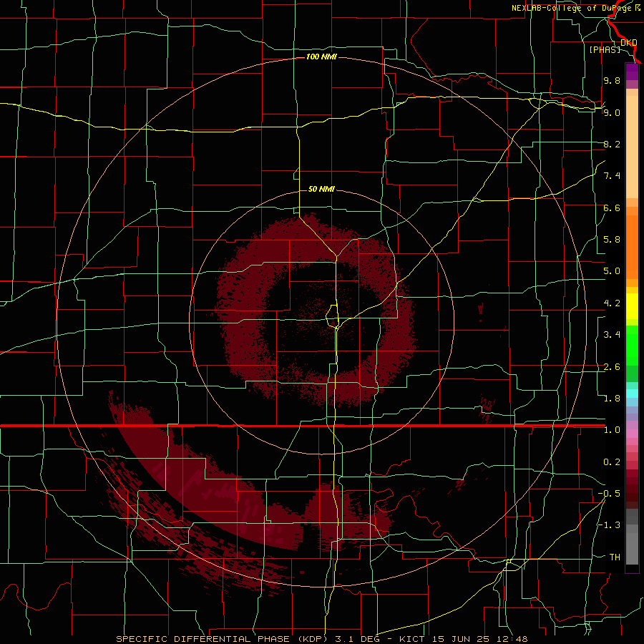Click the -0.5 legend value
The height and width of the screenshot is (644, 644).
pos(609,494)
